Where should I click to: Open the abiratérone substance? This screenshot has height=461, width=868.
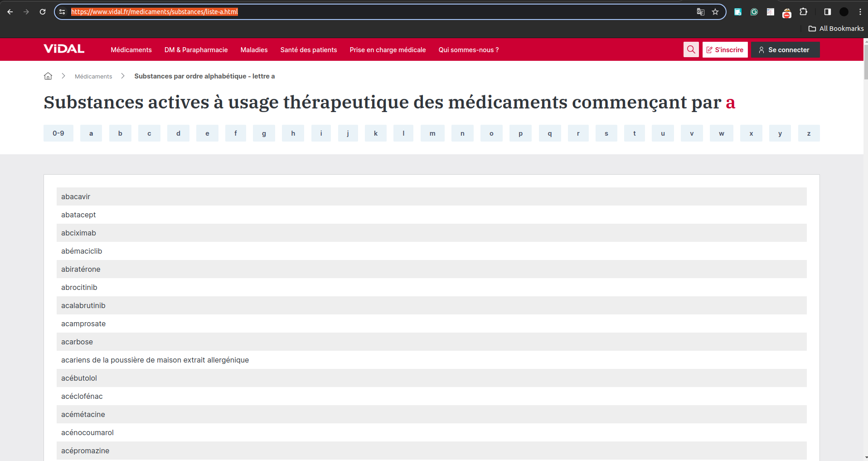click(x=432, y=269)
